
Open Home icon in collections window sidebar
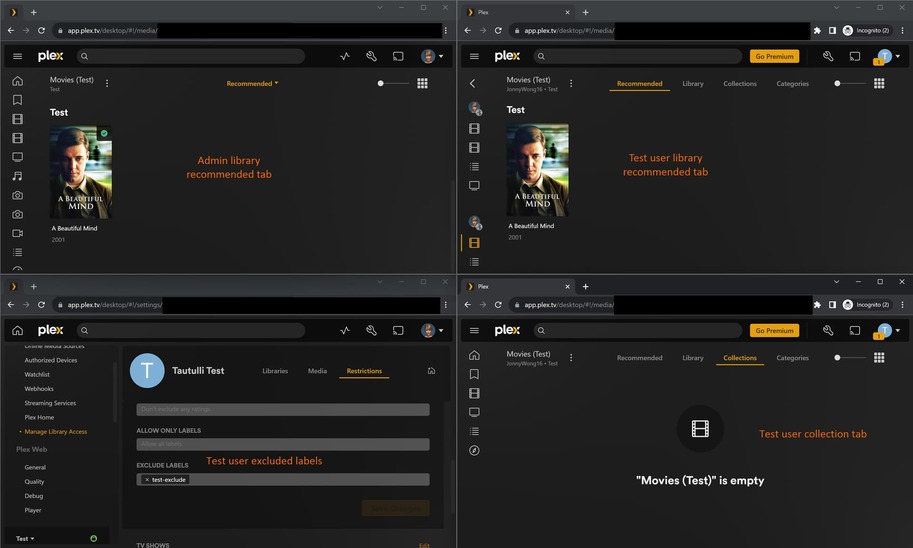[475, 355]
